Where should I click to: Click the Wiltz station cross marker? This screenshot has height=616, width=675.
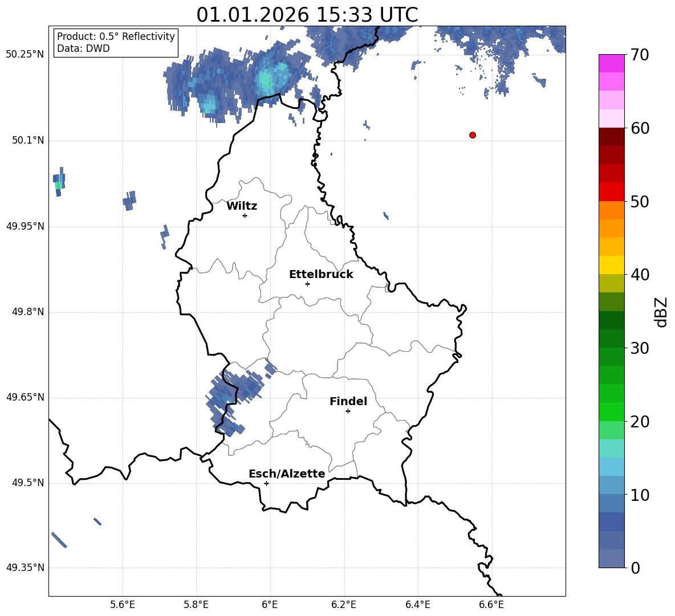(x=245, y=215)
